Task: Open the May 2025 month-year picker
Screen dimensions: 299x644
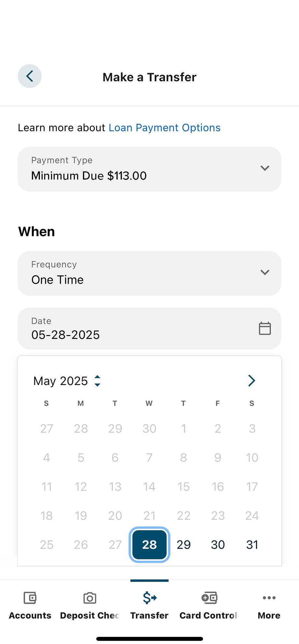Action: tap(67, 381)
